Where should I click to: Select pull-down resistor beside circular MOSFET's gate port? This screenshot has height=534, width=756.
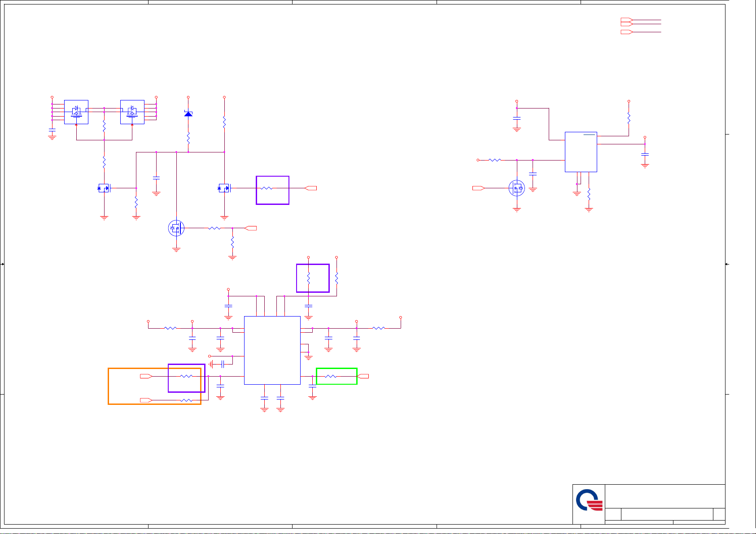tap(232, 243)
